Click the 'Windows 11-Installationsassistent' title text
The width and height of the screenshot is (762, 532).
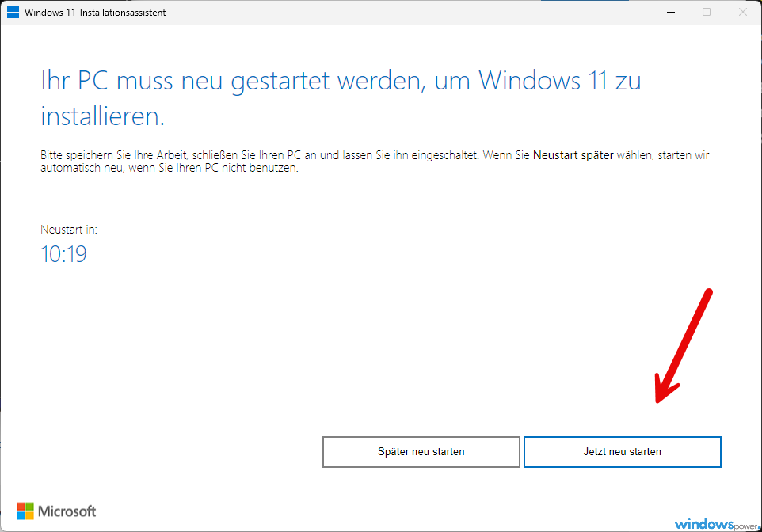coord(95,13)
